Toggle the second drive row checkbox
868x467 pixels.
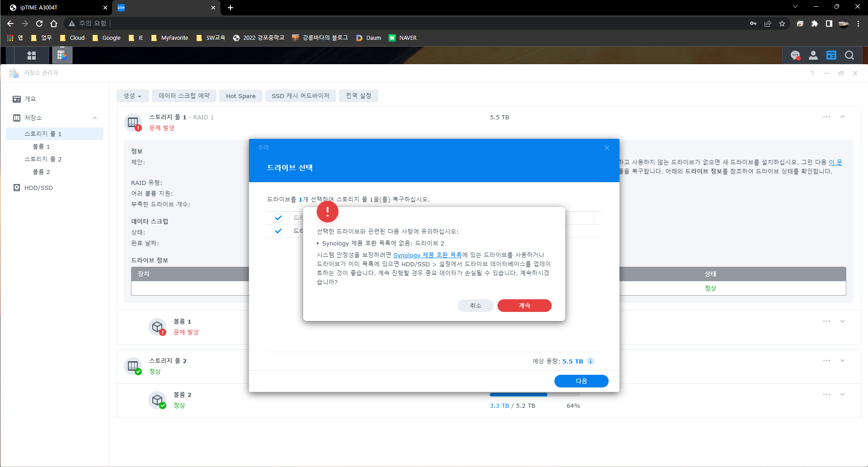278,231
